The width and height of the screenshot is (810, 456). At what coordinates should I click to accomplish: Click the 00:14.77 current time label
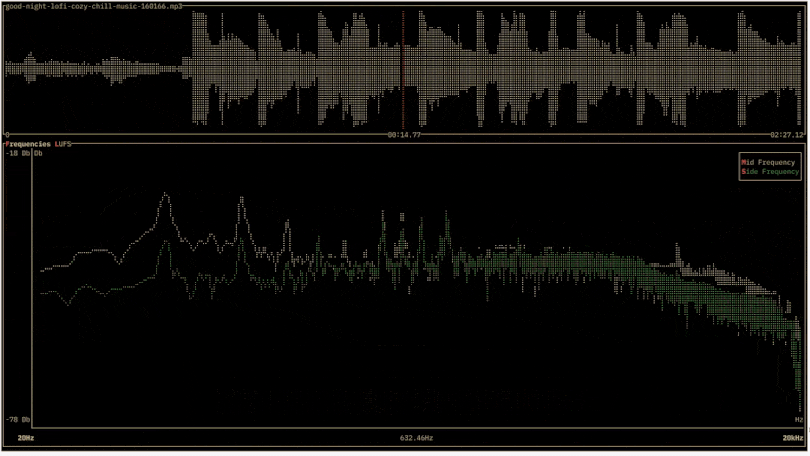[404, 135]
